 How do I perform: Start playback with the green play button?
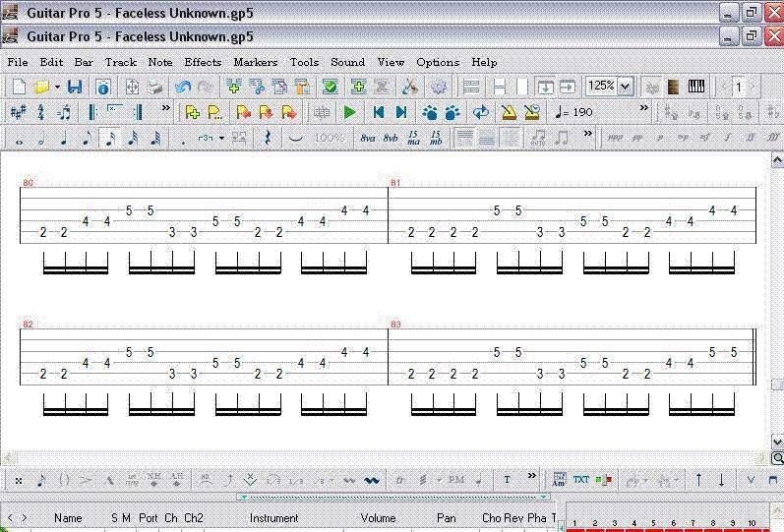[349, 112]
